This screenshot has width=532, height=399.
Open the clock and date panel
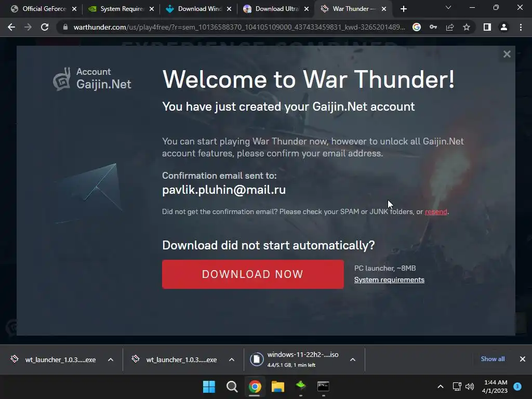(495, 387)
